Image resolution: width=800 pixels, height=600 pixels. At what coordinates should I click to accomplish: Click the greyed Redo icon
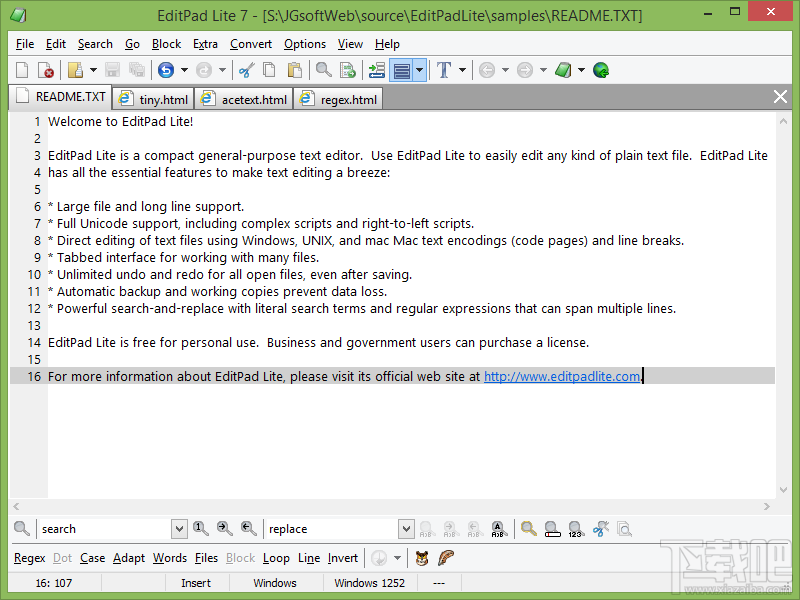204,70
